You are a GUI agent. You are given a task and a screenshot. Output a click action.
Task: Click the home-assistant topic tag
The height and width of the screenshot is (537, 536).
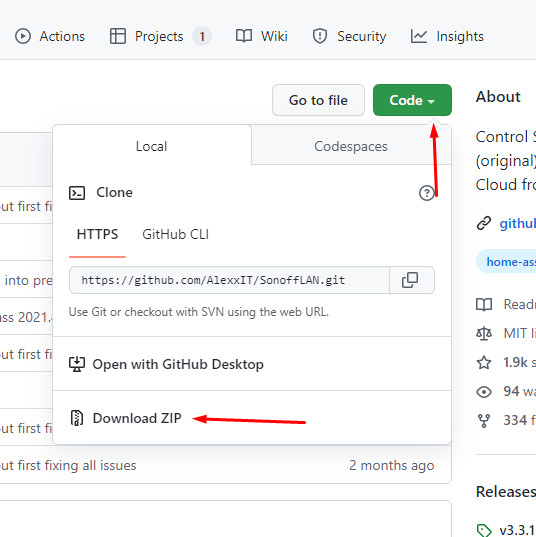click(x=506, y=262)
